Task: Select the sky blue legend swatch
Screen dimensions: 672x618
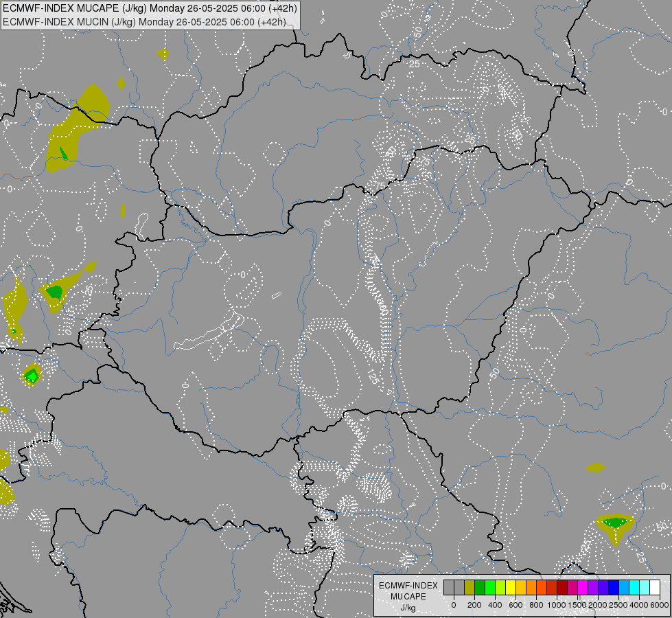Action: [623, 588]
